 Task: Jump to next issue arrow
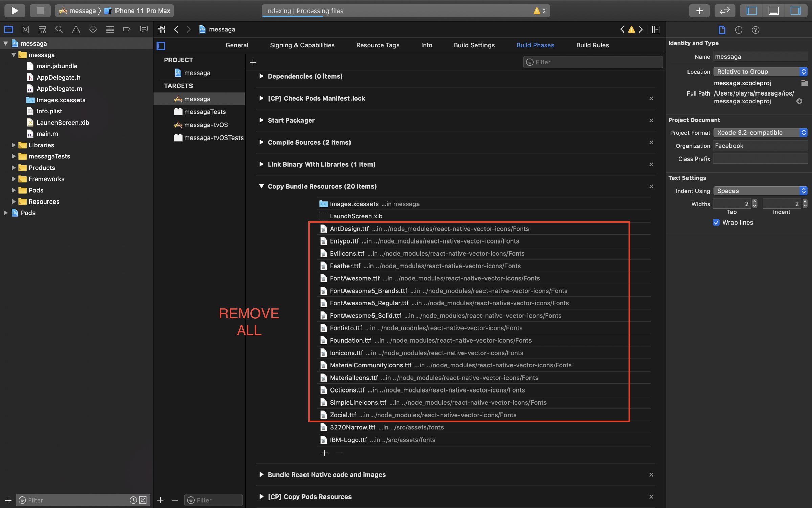click(641, 29)
